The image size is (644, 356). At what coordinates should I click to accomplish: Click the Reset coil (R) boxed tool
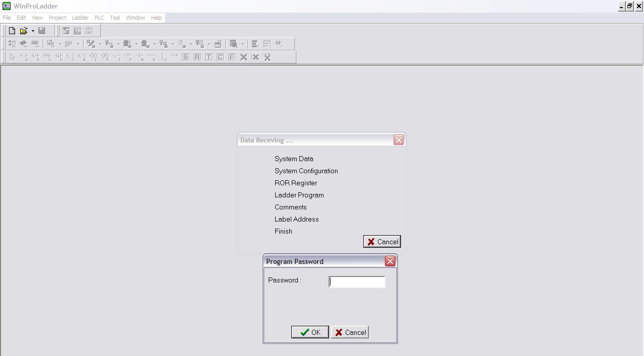point(197,57)
